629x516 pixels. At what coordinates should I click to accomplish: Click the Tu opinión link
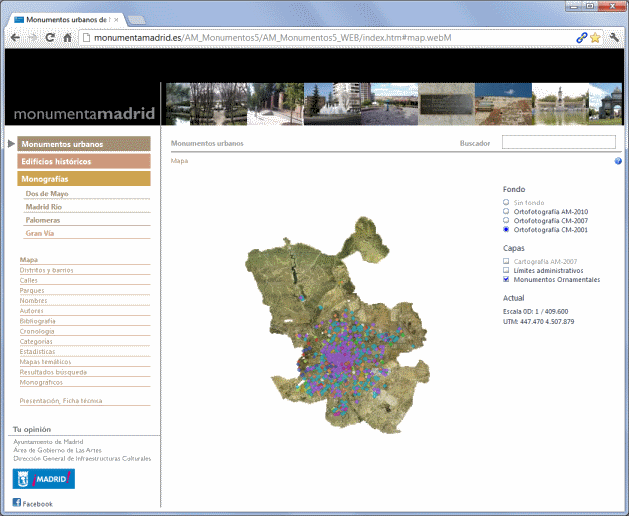tap(32, 429)
